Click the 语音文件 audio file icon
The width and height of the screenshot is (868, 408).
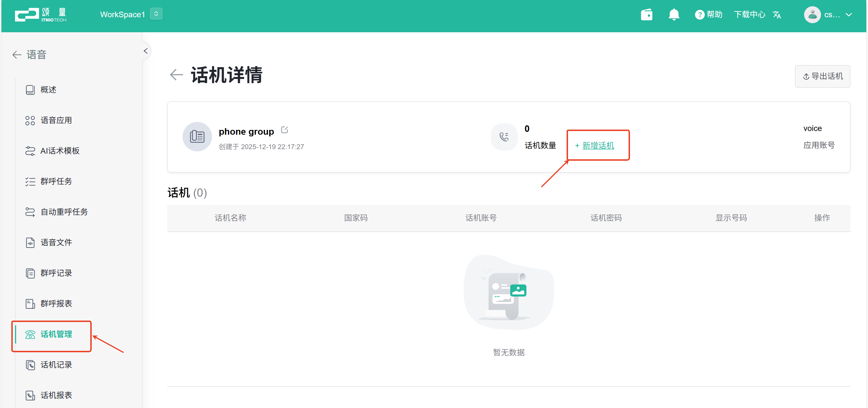tap(30, 242)
